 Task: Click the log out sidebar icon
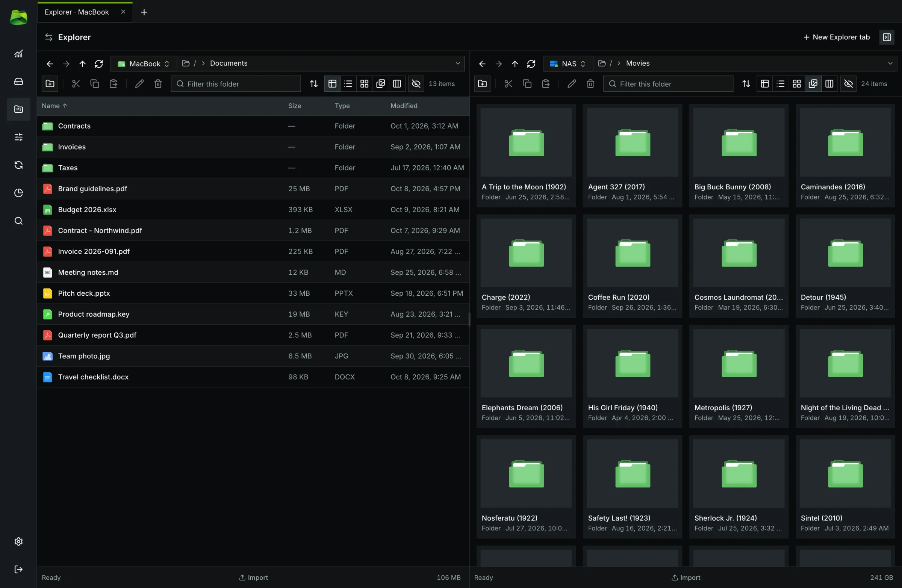18,569
